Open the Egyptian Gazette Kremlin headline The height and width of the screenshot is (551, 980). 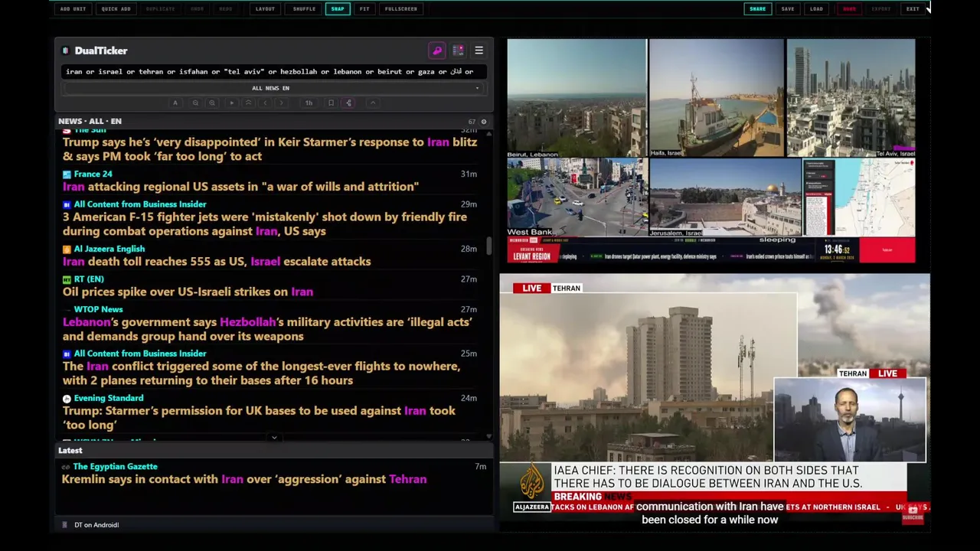pos(244,480)
